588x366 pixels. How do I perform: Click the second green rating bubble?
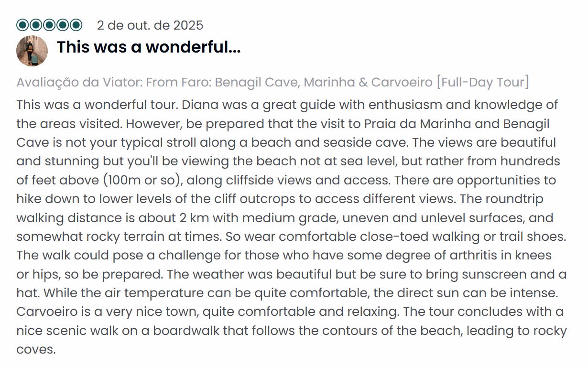click(36, 25)
